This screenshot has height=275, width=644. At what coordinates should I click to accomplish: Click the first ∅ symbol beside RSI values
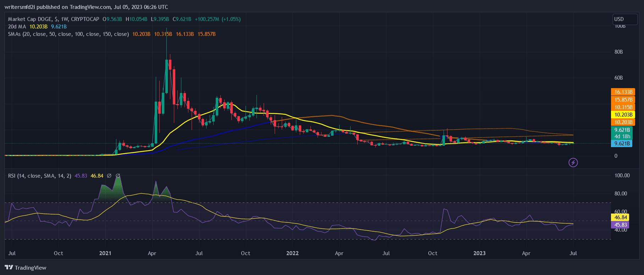click(x=109, y=176)
